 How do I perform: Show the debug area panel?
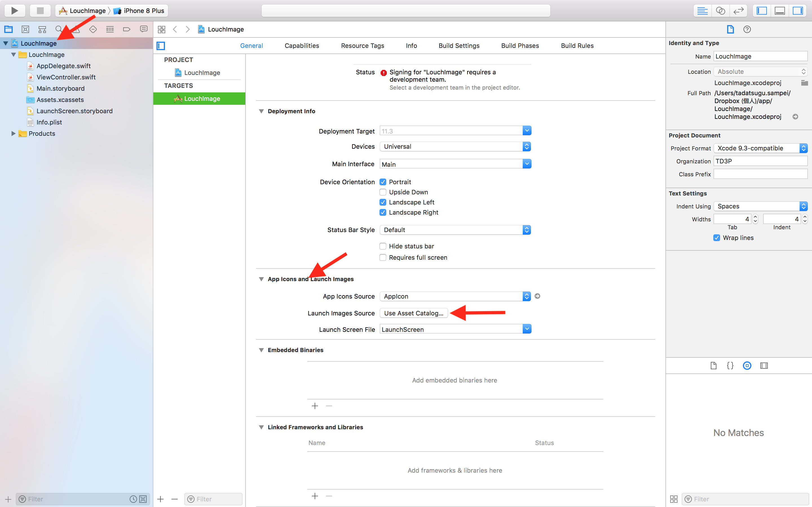[x=780, y=10]
